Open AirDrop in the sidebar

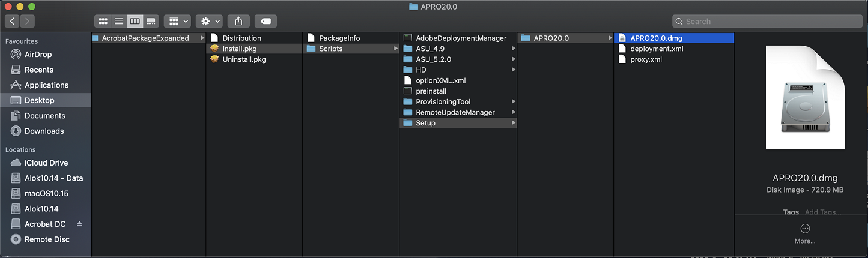point(46,55)
